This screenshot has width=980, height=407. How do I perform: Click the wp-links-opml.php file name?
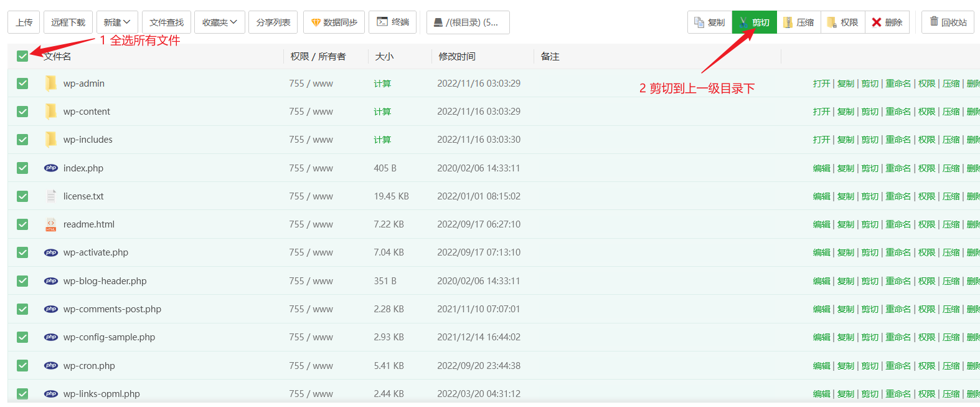101,394
